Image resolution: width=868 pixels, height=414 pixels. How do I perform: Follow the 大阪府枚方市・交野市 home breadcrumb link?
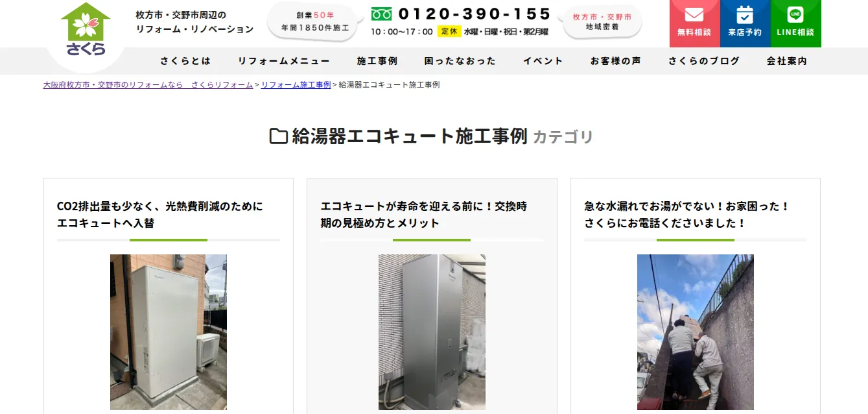[148, 85]
